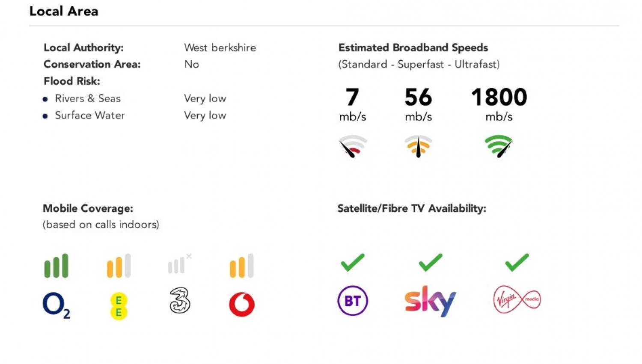The width and height of the screenshot is (642, 364).
Task: Click the 1800 mb/s ultrafast speed value
Action: 499,97
